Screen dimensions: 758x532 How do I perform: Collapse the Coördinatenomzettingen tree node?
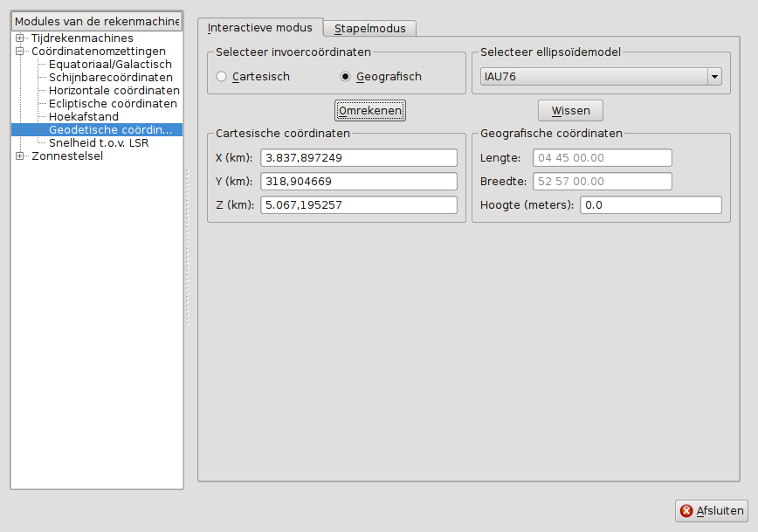point(20,52)
